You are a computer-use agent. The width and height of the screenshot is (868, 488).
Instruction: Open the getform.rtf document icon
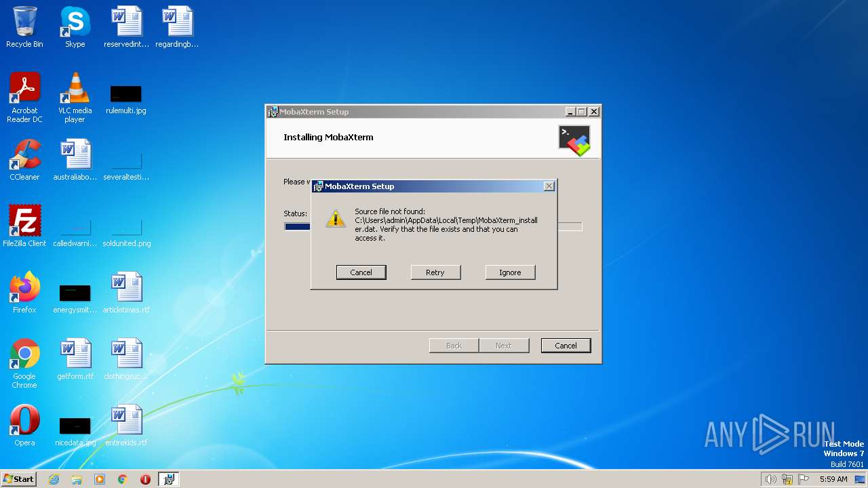(75, 359)
